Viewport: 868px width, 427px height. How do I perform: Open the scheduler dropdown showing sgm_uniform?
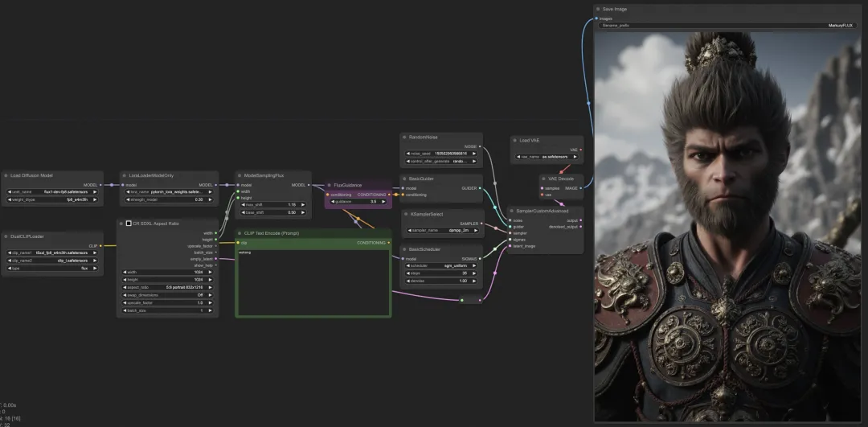pos(441,265)
